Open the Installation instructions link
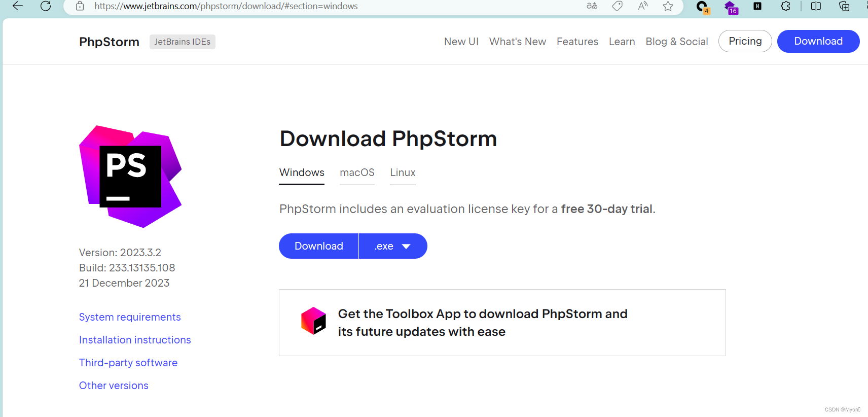 coord(135,339)
